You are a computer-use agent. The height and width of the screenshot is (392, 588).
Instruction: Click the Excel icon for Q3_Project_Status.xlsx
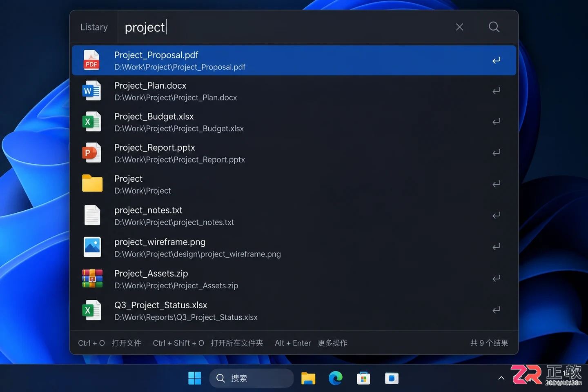click(x=91, y=310)
